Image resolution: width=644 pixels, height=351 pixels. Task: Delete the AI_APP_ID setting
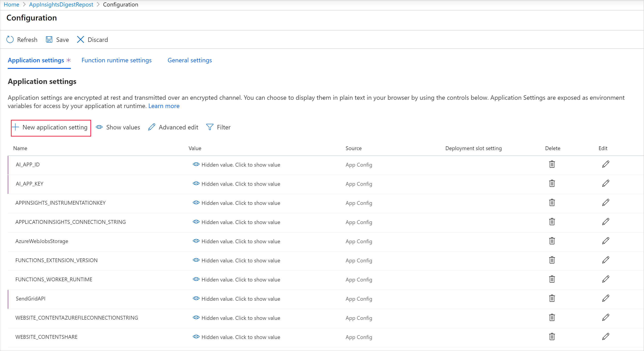[x=552, y=164]
